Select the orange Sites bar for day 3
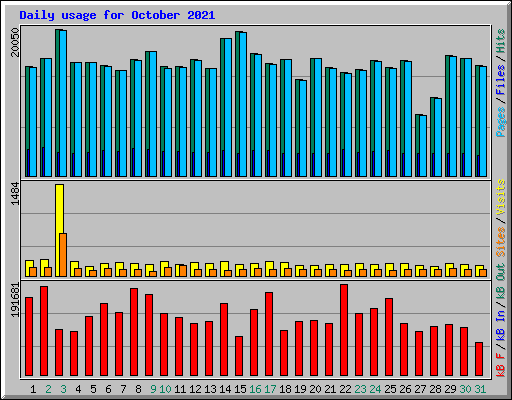This screenshot has width=512, height=400. [63, 255]
